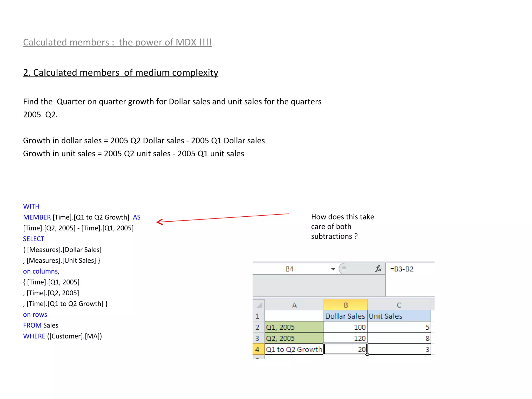Viewport: 532px width, 399px height.
Task: Click empty cell A1
Action: click(294, 316)
